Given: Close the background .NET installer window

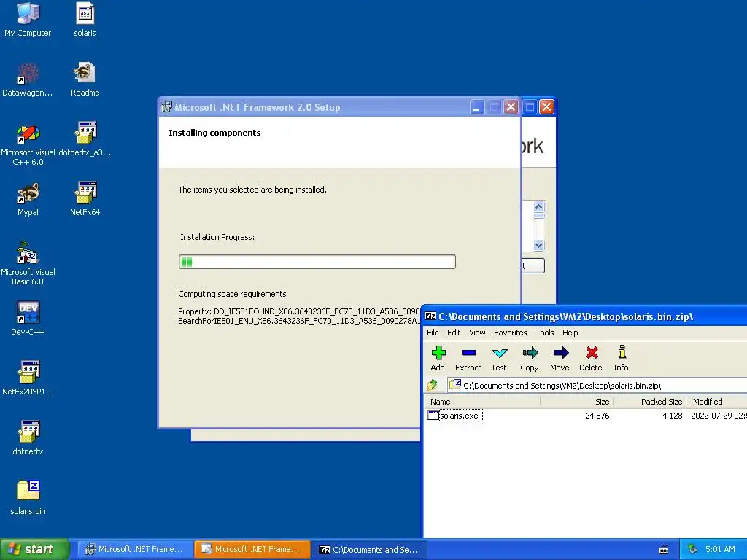Looking at the screenshot, I should tap(546, 107).
